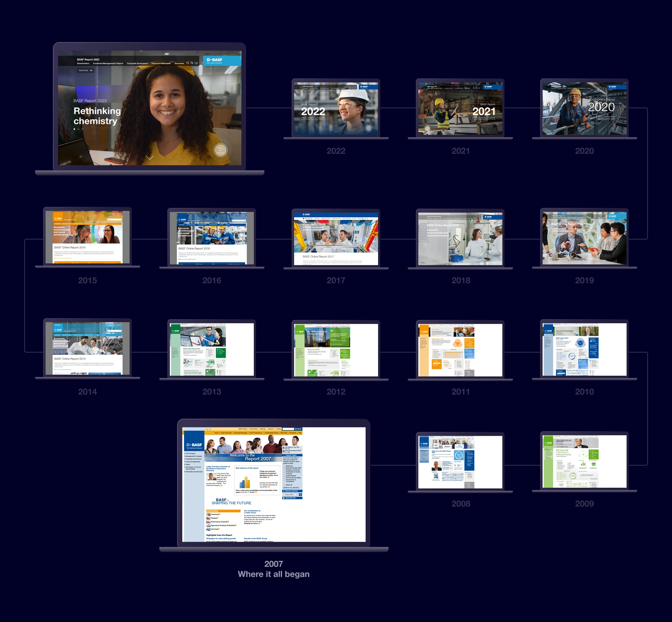
Task: Select the first carousel dot under 'Rethinking chemistry'
Action: (74, 129)
